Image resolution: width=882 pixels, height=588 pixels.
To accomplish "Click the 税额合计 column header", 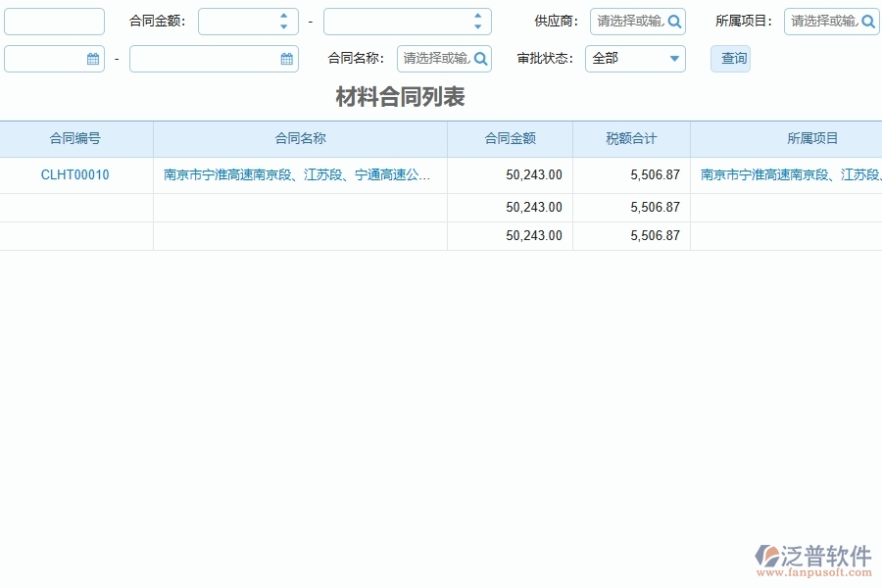I will click(x=631, y=138).
